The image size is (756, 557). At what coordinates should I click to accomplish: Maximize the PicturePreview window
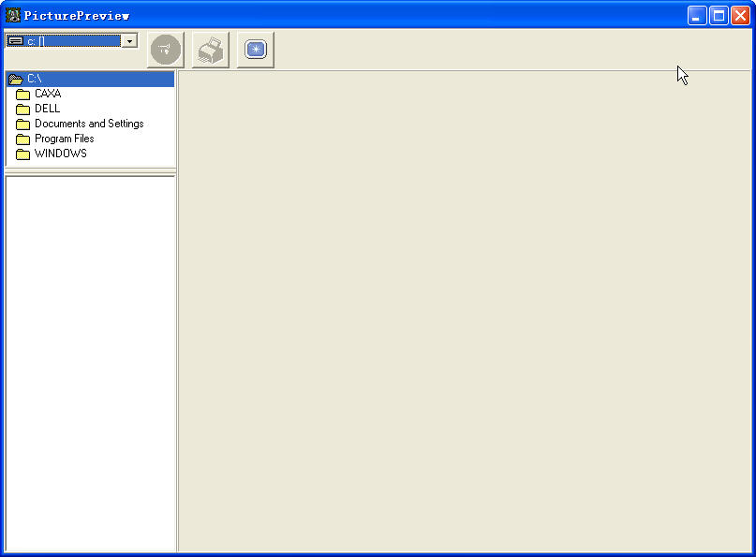[x=719, y=16]
